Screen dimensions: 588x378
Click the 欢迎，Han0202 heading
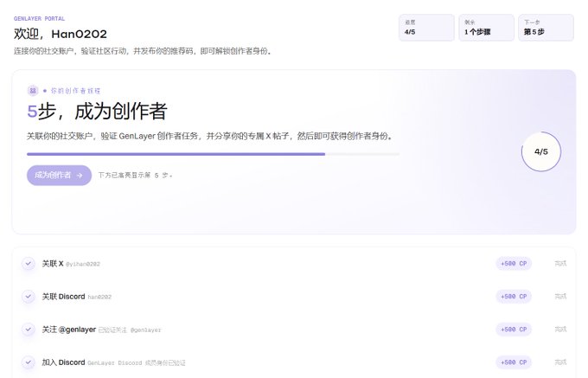pyautogui.click(x=61, y=34)
